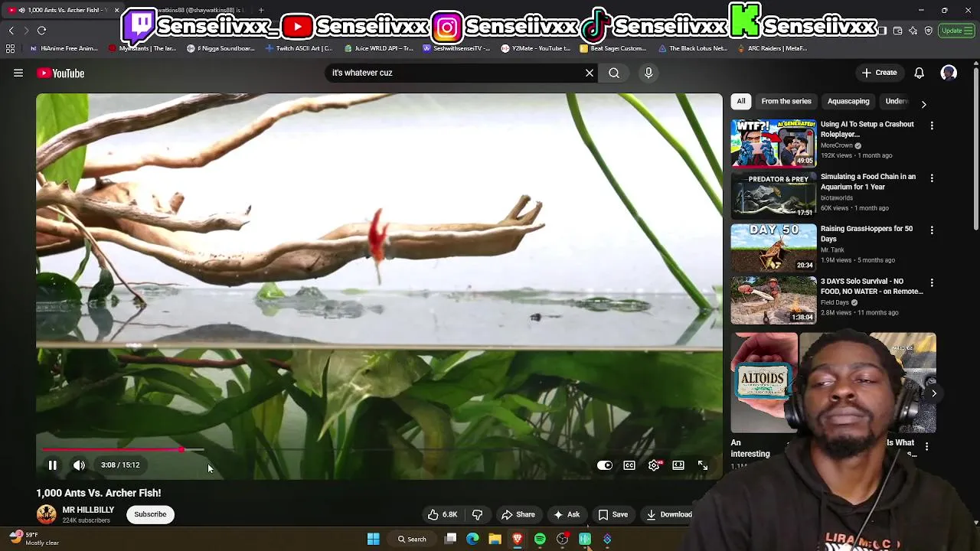Open ARC Raiders MetaF bookmark

[x=772, y=48]
